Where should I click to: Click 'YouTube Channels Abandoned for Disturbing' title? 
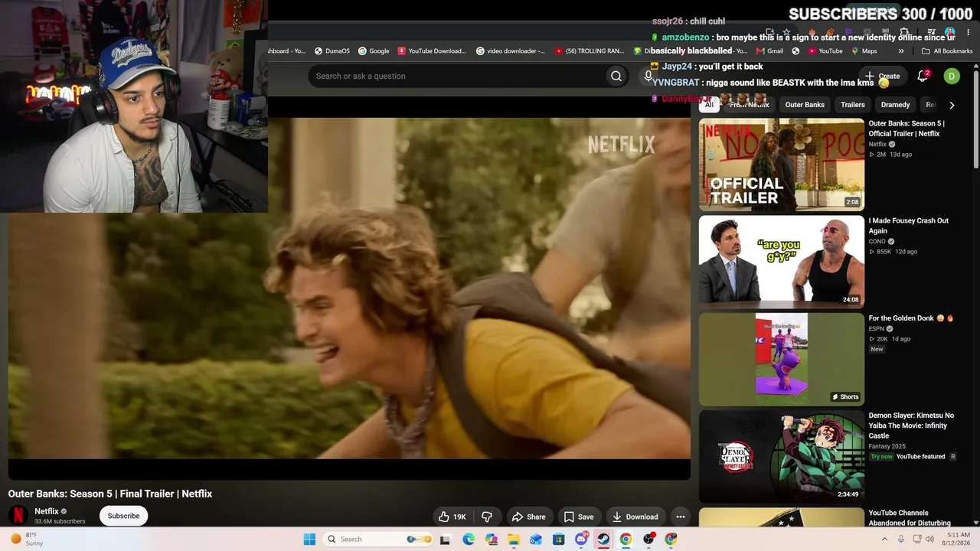pos(910,518)
